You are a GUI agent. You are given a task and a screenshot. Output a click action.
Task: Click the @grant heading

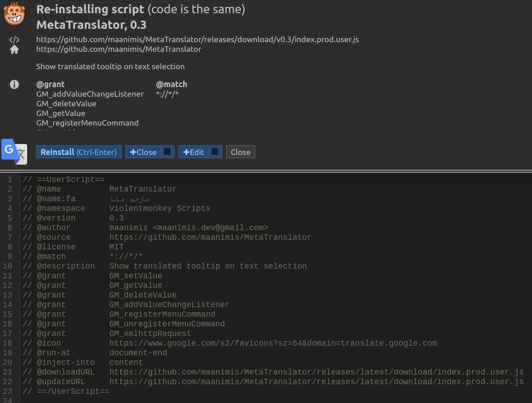[50, 84]
